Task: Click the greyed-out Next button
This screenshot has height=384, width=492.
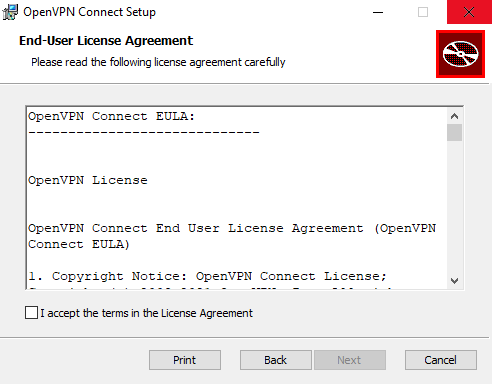Action: (350, 360)
